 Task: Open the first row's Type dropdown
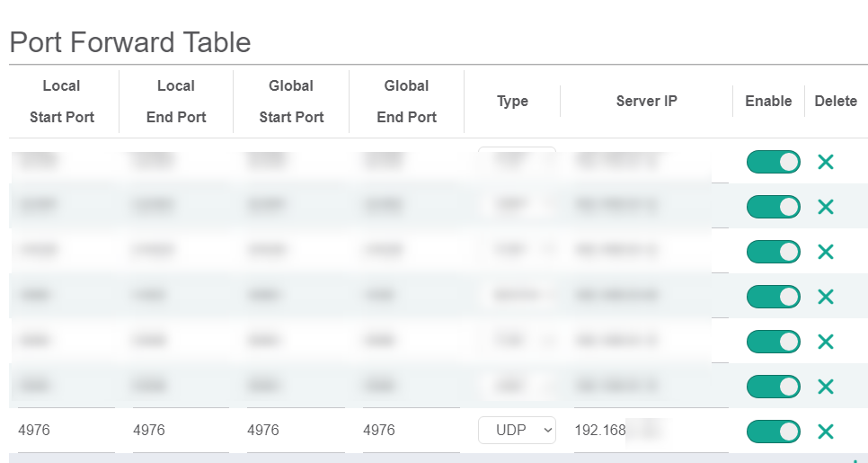click(x=517, y=161)
